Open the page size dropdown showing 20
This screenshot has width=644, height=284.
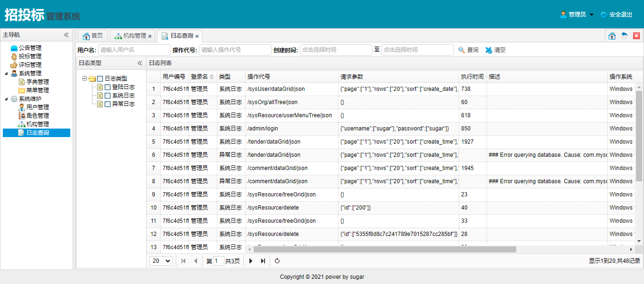(x=161, y=261)
